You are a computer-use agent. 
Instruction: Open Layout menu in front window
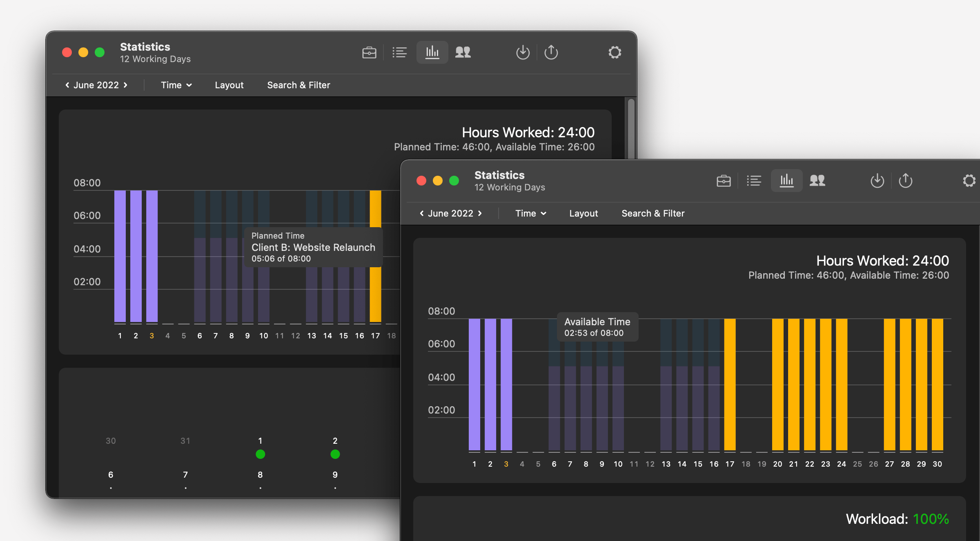pos(584,213)
